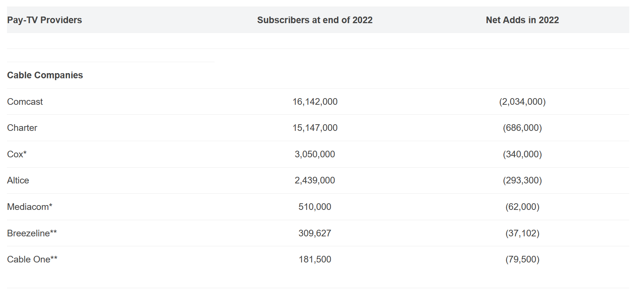Screen dimensions: 644x297
Task: Click the Pay-TV Providers column header
Action: [44, 20]
